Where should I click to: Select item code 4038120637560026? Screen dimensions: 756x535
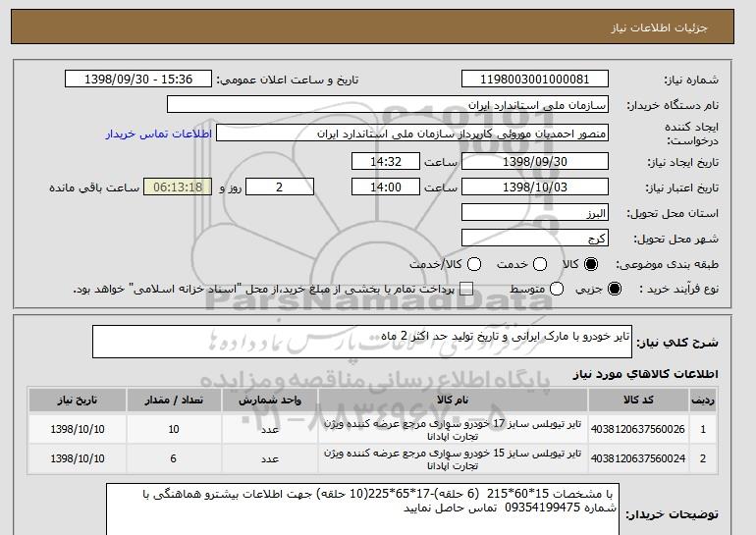(x=638, y=429)
